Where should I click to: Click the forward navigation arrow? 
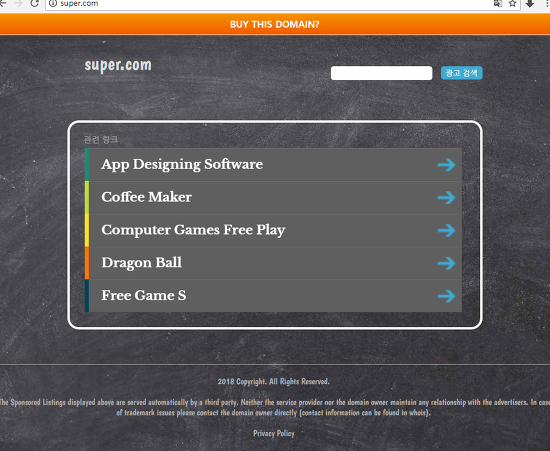pos(18,4)
